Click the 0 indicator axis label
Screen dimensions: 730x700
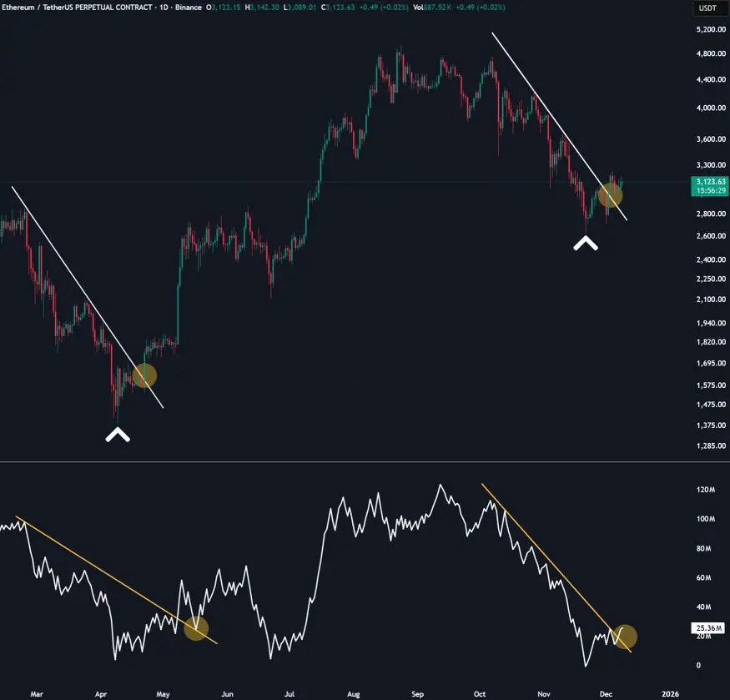click(697, 665)
